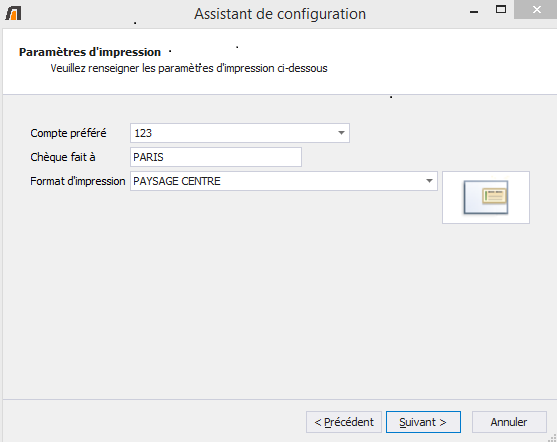Click the Chèque fait à label
The height and width of the screenshot is (442, 557).
coord(63,157)
